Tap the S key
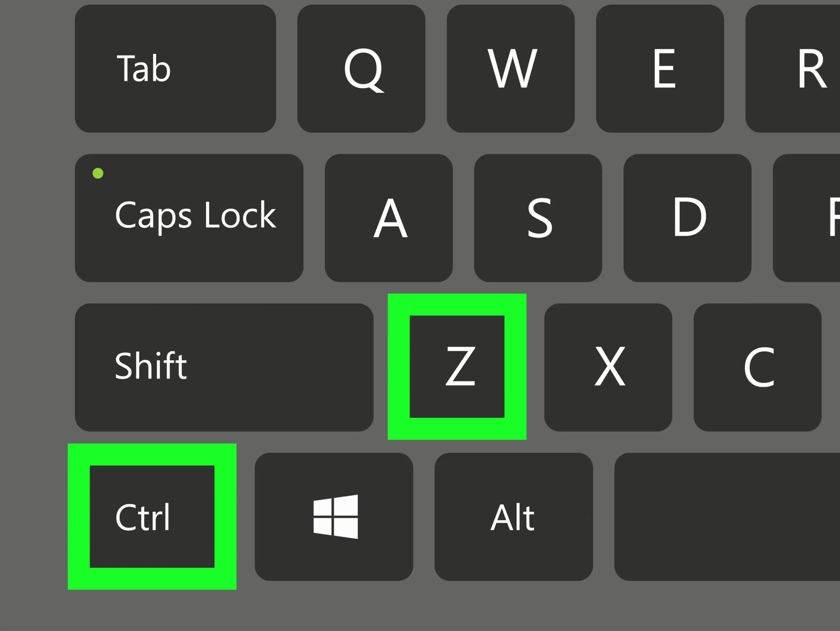Screen dimensions: 840x631 coord(538,218)
